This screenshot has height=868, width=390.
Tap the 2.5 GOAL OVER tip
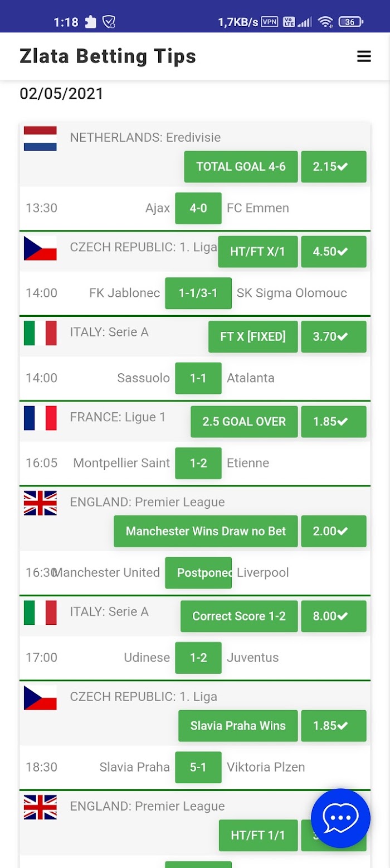click(244, 421)
